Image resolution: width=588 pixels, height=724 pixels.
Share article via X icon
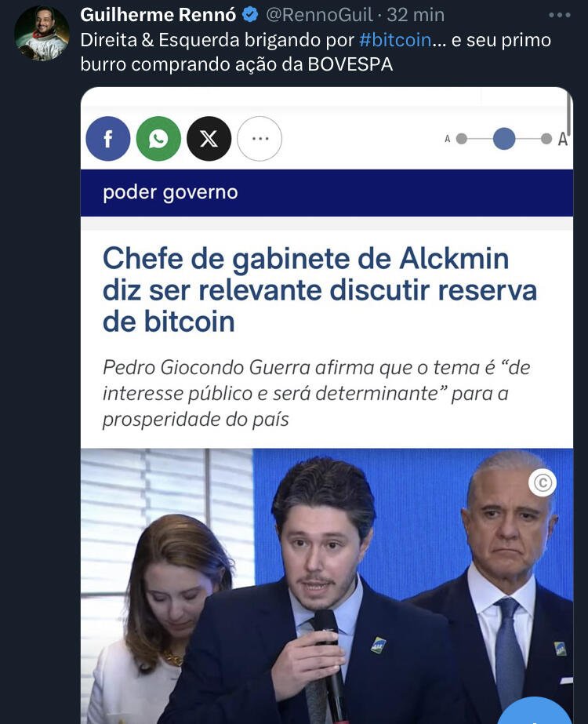coord(209,139)
